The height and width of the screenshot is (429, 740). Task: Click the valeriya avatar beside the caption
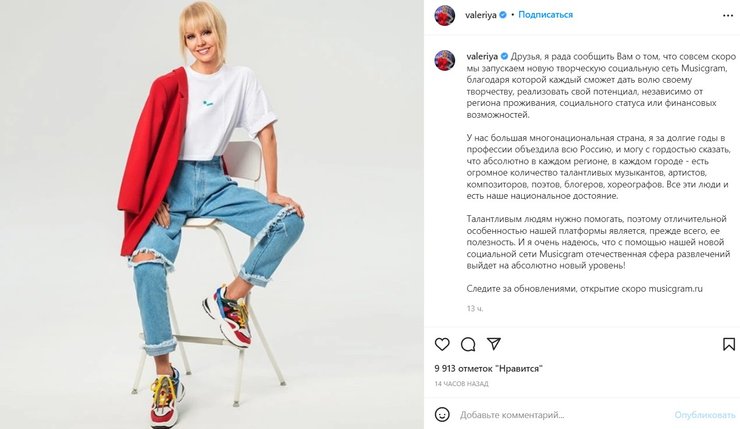pos(445,60)
